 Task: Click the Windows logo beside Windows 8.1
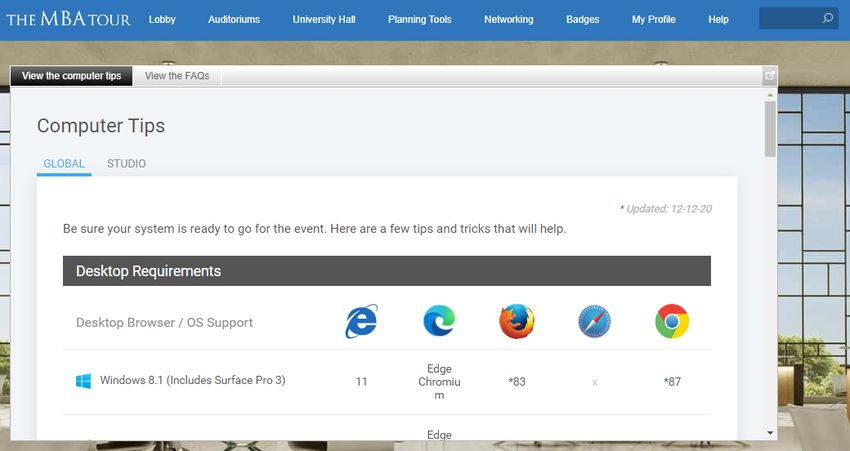coord(83,381)
